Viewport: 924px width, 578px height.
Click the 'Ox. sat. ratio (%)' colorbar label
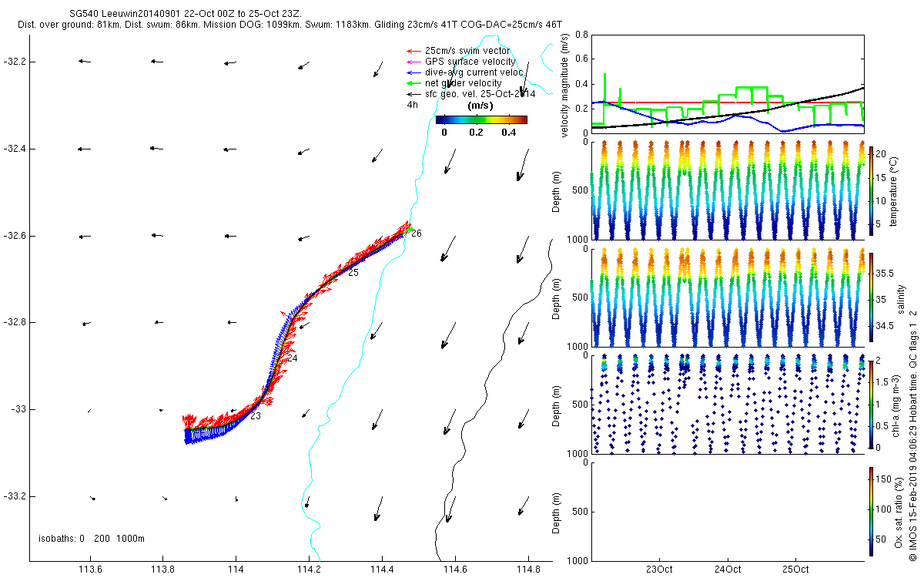coord(899,511)
